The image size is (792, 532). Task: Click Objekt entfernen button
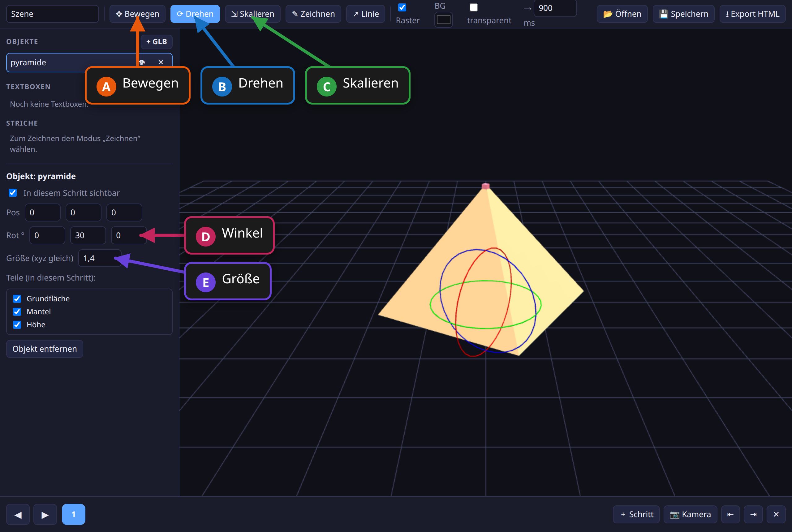pyautogui.click(x=45, y=349)
